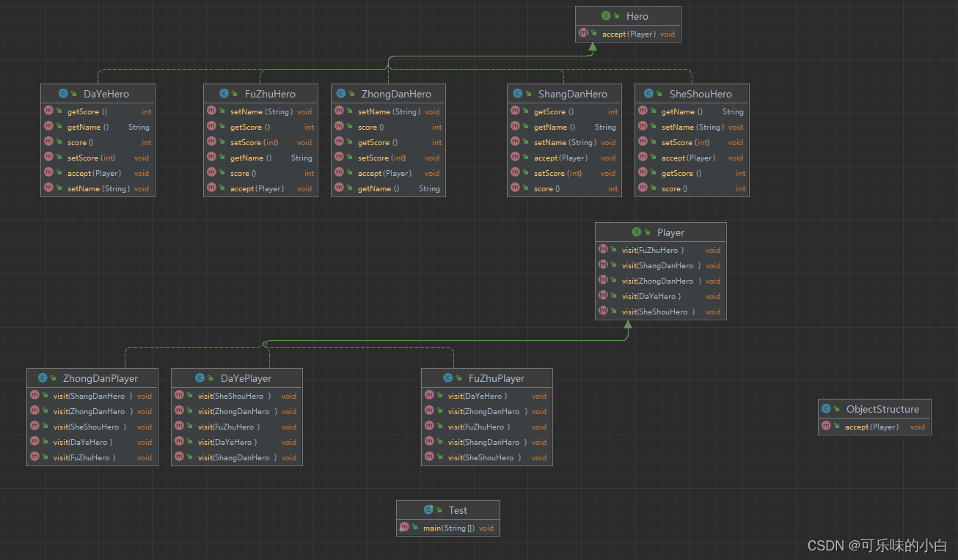Click method icon of SheShouHero getName()
This screenshot has width=958, height=560.
coord(643,111)
